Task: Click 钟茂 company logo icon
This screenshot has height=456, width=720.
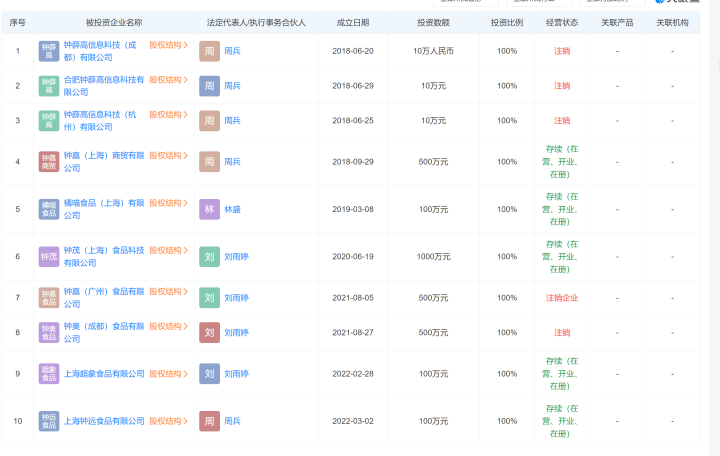Action: (x=49, y=257)
